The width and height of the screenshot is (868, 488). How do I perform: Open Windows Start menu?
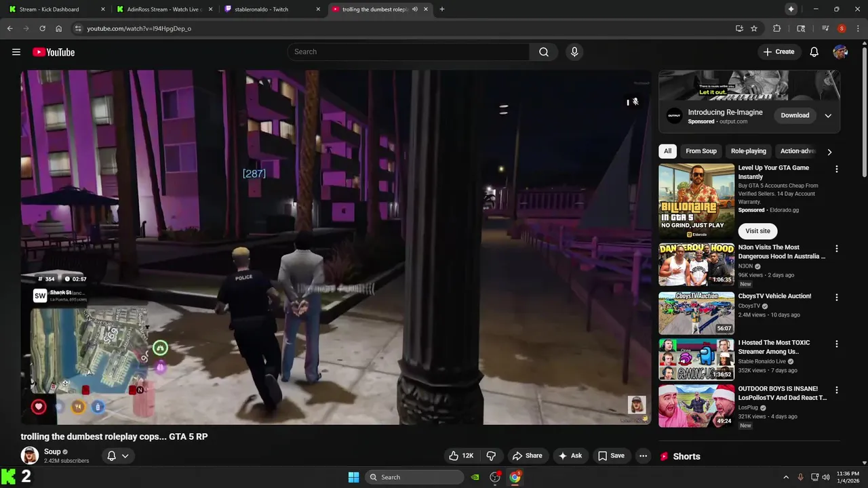(353, 477)
